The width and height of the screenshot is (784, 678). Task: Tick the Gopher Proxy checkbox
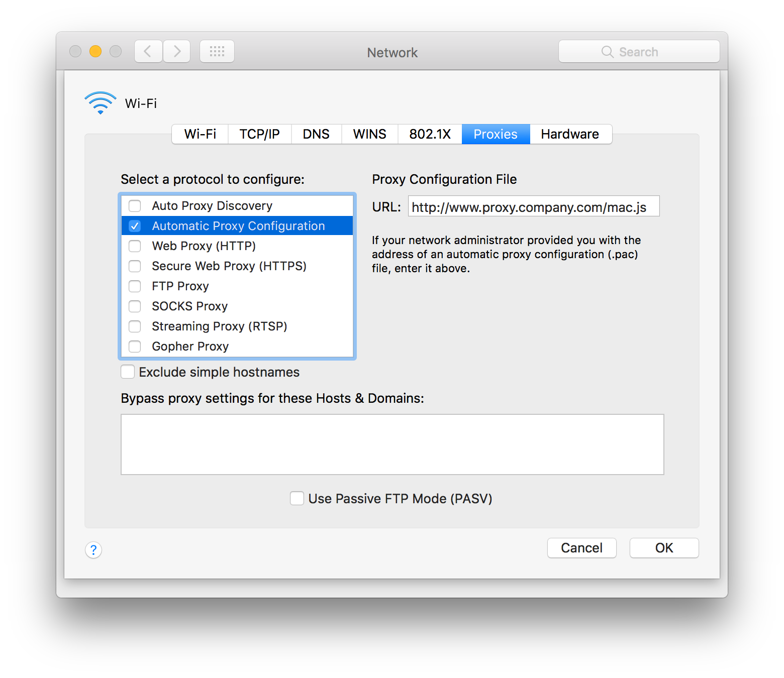135,347
